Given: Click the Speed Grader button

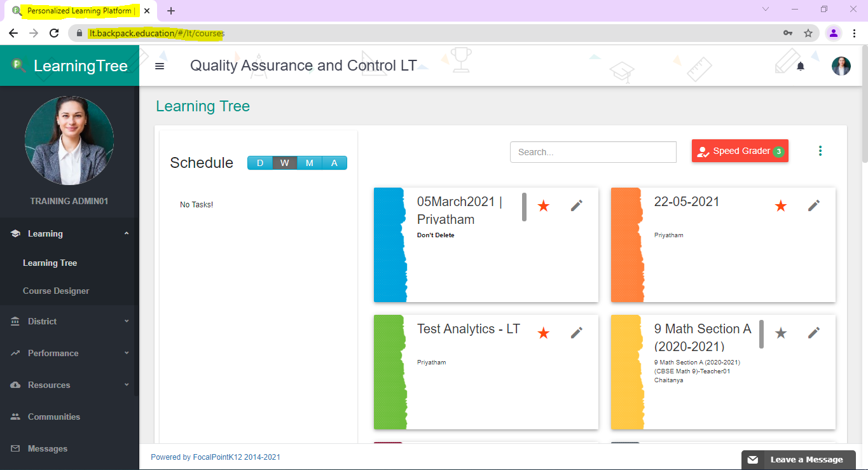Looking at the screenshot, I should 740,151.
